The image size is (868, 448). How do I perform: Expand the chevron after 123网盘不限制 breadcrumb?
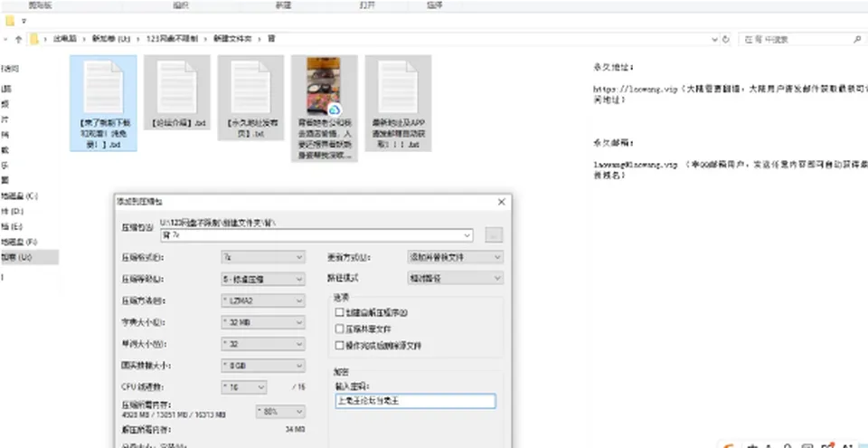tap(205, 39)
